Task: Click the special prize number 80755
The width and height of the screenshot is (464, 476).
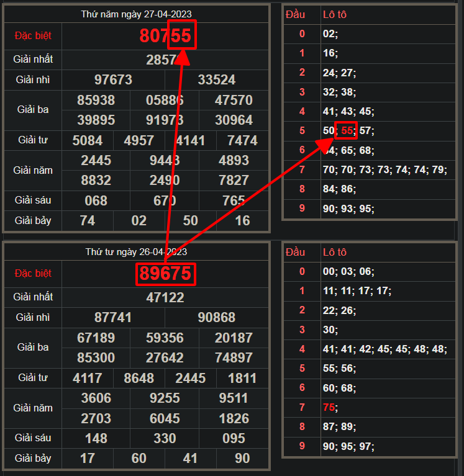Action: click(165, 35)
